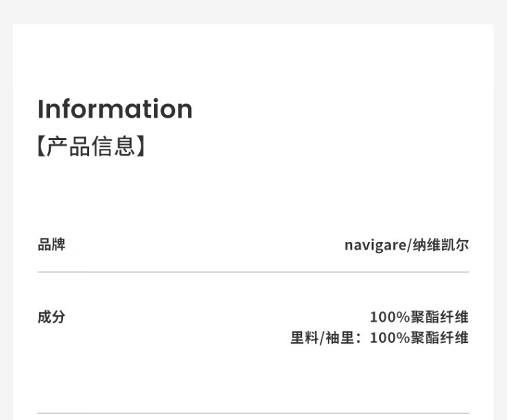Screen dimensions: 507x420
Task: Click the top 100%聚酯纤维 composition line
Action: pyautogui.click(x=419, y=317)
